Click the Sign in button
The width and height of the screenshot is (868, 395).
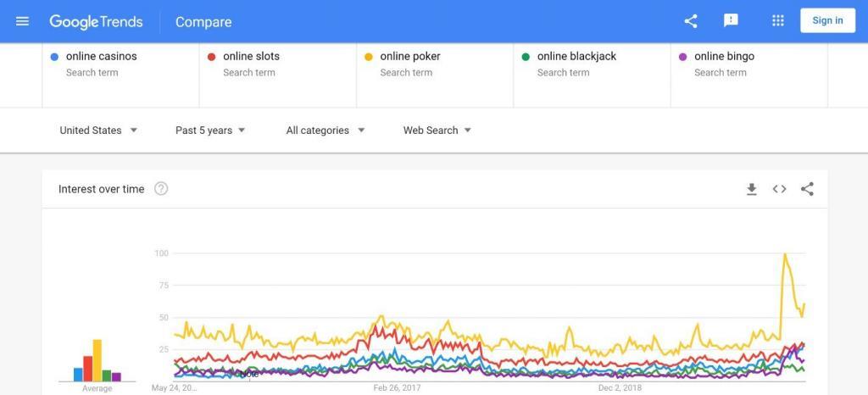click(827, 20)
